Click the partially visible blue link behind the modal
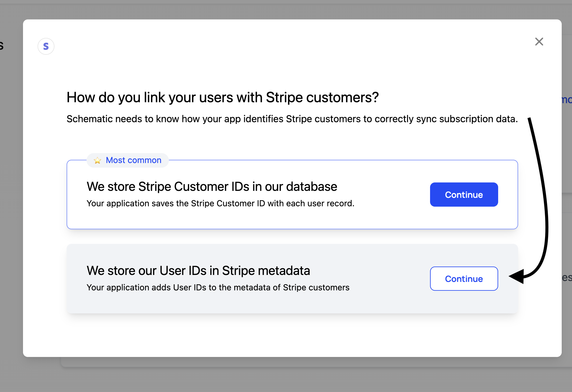The height and width of the screenshot is (392, 572). tap(567, 100)
